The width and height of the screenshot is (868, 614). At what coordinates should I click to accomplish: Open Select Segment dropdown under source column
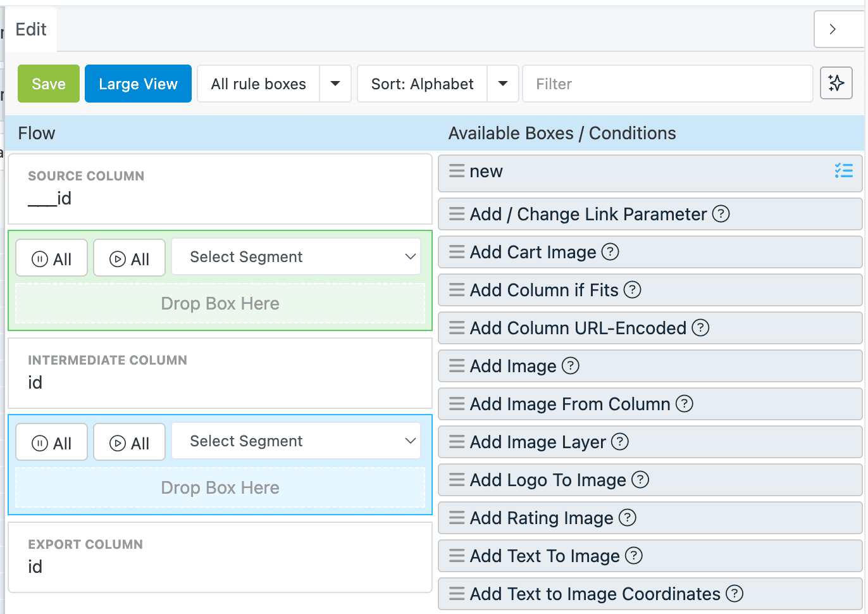tap(296, 257)
